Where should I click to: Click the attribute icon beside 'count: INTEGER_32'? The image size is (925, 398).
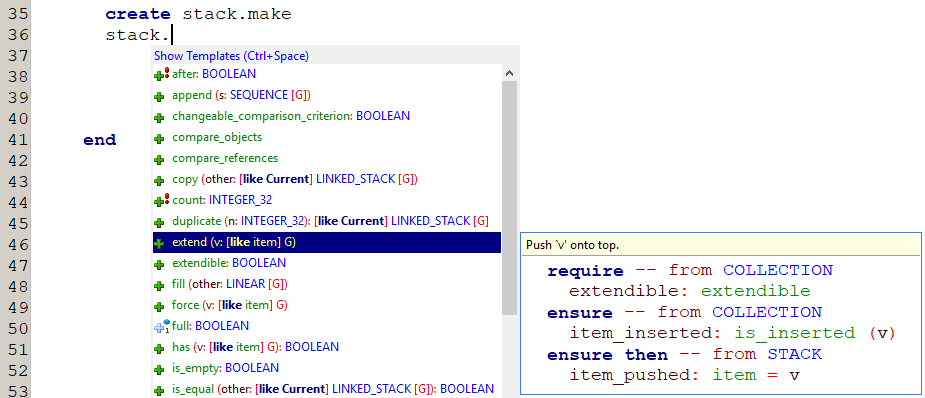pos(161,200)
